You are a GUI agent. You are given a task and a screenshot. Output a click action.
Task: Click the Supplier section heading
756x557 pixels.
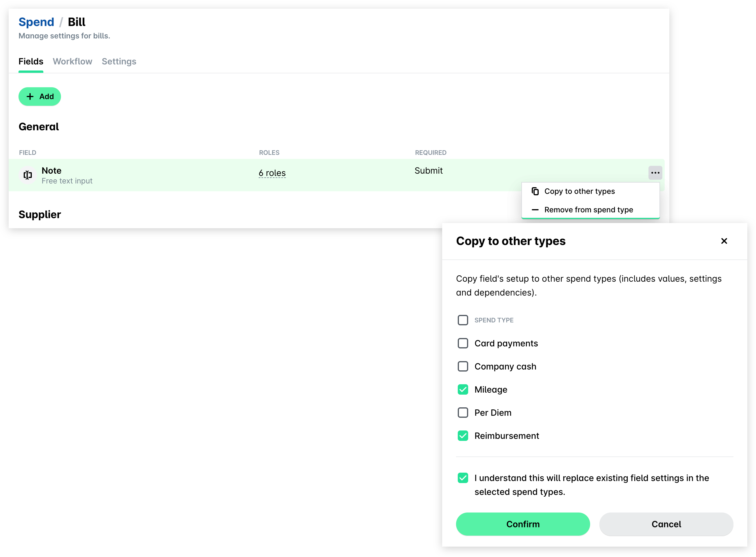[40, 214]
